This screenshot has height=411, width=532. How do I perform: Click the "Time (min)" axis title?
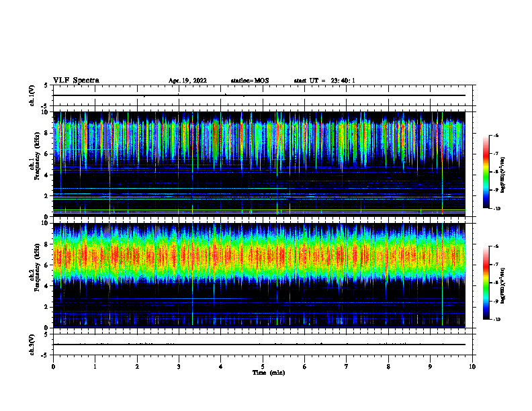pyautogui.click(x=269, y=373)
